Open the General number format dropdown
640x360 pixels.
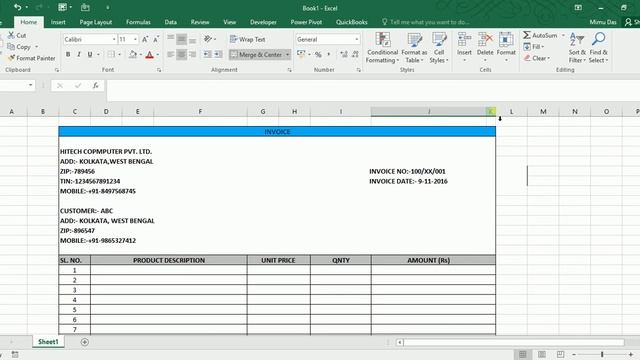[x=357, y=40]
